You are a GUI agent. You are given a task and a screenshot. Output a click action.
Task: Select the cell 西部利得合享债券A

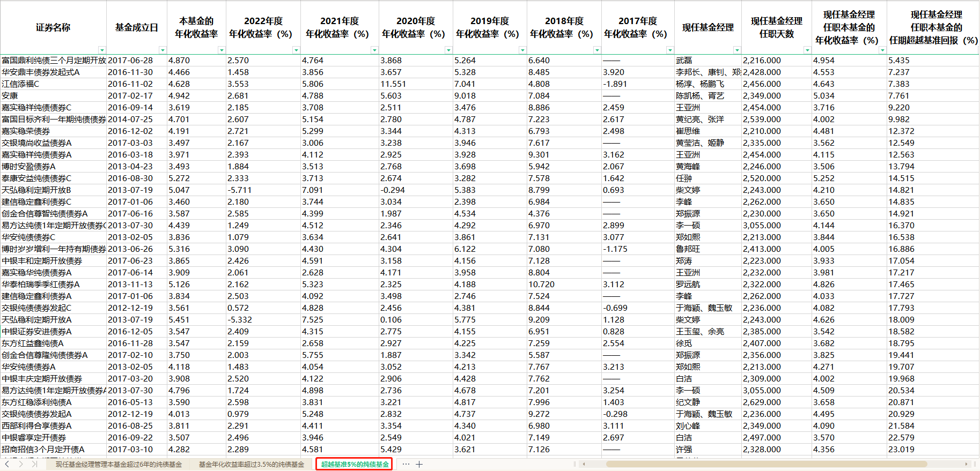pyautogui.click(x=53, y=426)
